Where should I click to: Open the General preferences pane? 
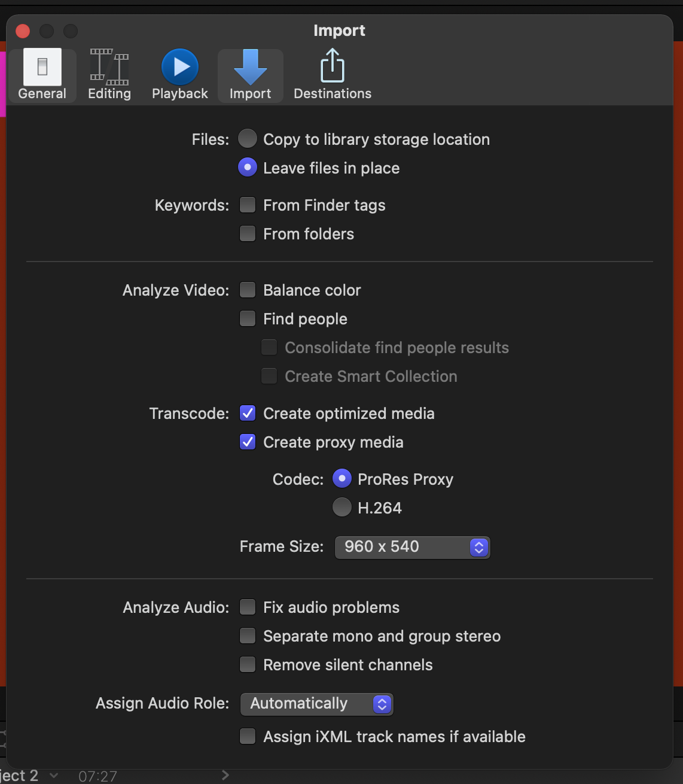coord(42,75)
